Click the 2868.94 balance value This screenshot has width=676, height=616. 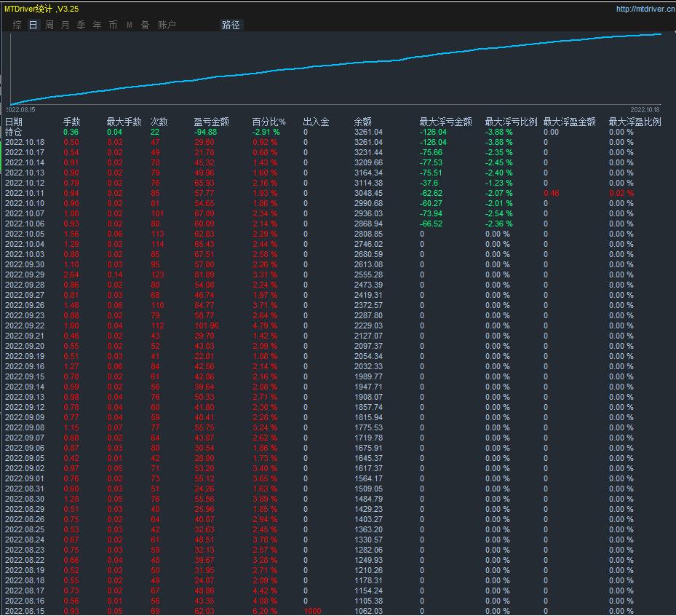(x=369, y=224)
